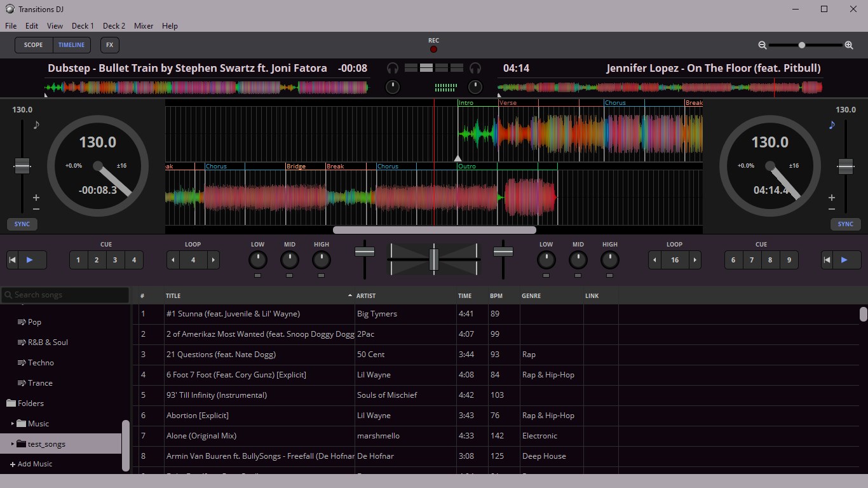Expand the test_songs folder

[11, 444]
